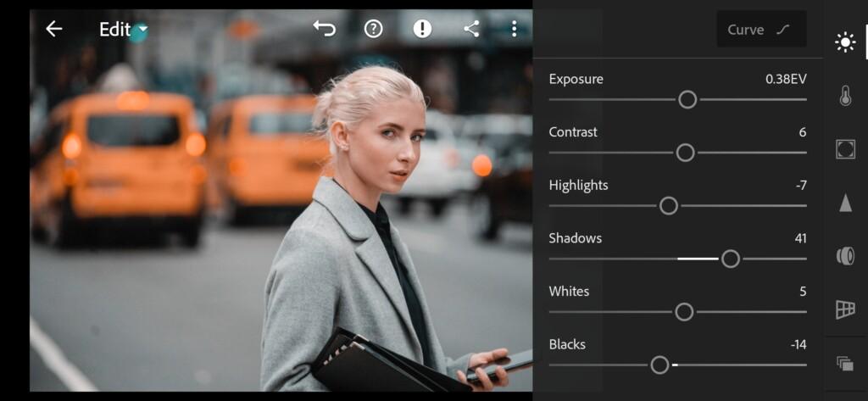Tap the Contrast value 6
Viewport: 868px width, 401px height.
803,132
